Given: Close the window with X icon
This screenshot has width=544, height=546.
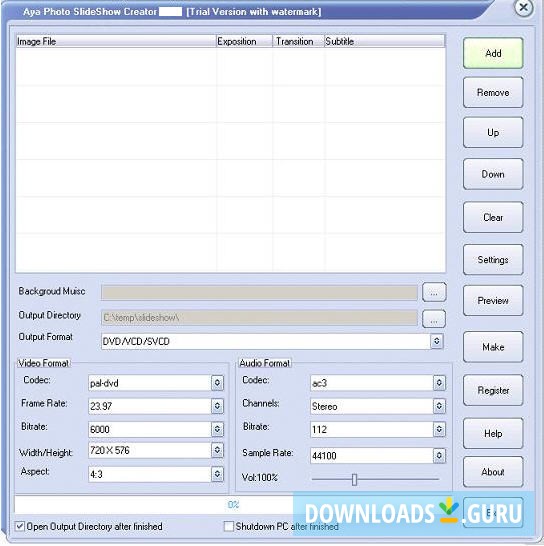Looking at the screenshot, I should click(x=523, y=7).
